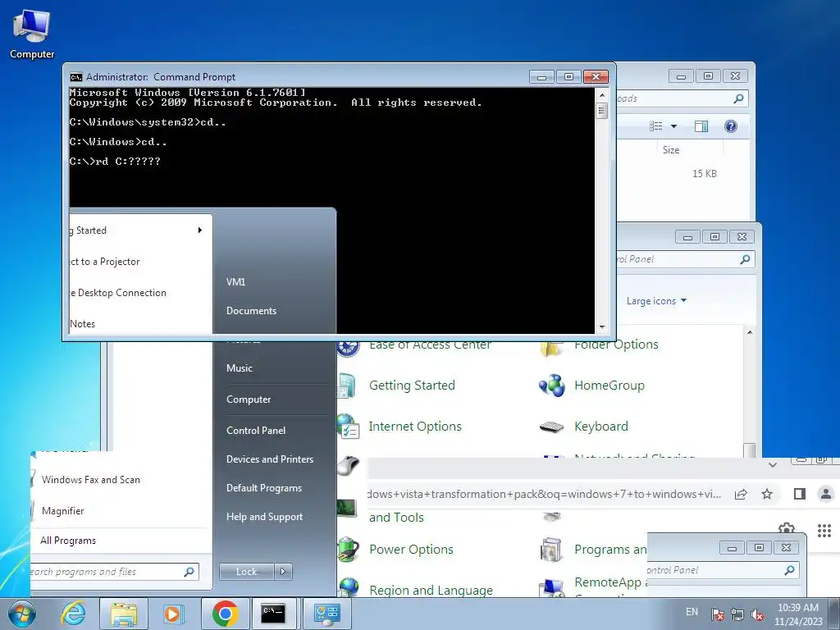Open the view options dropdown arrow in Explorer

pos(674,126)
